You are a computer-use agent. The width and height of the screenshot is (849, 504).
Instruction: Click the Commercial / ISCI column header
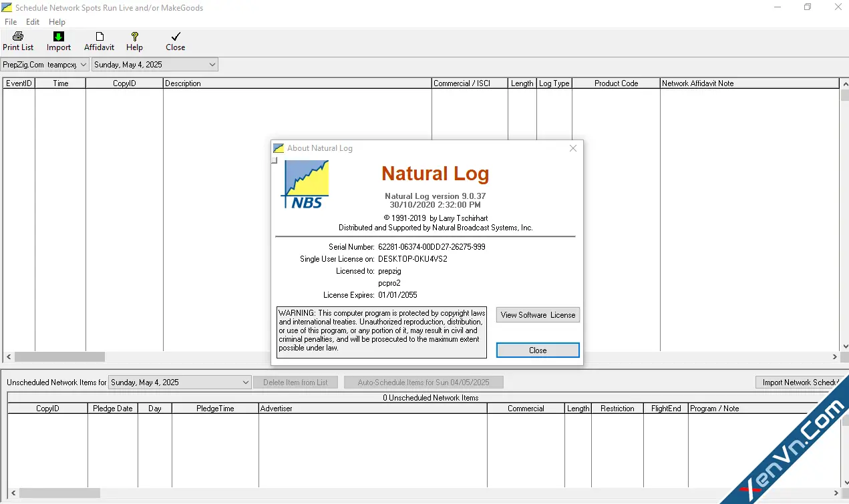pos(470,83)
